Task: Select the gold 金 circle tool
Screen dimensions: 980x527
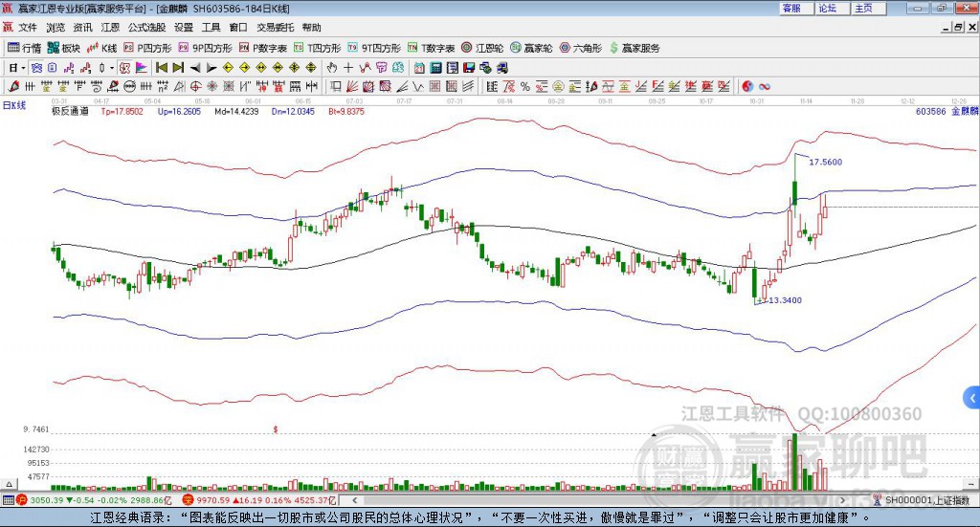Action: pyautogui.click(x=558, y=86)
